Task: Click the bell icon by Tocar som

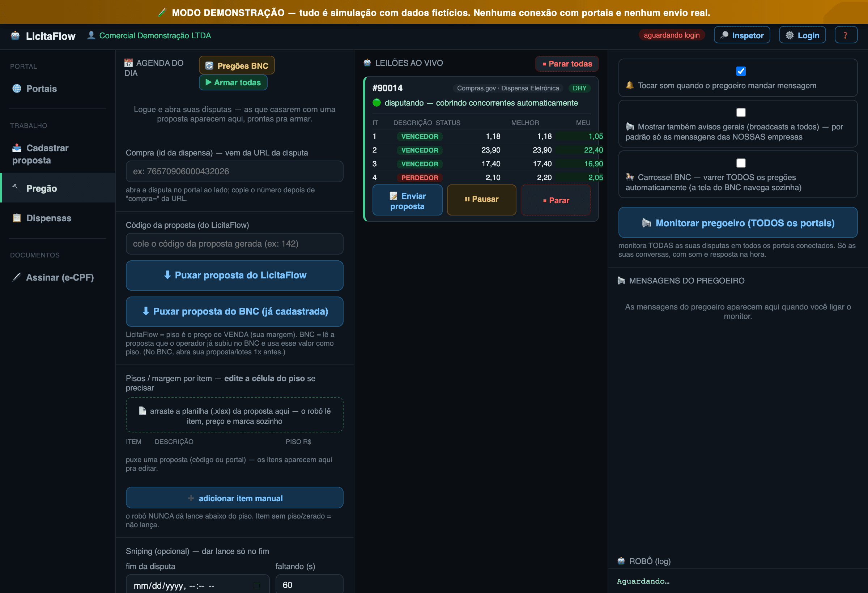Action: click(630, 85)
